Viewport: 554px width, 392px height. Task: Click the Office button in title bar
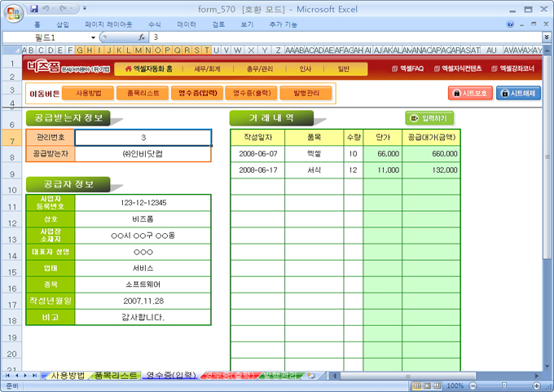[x=11, y=11]
